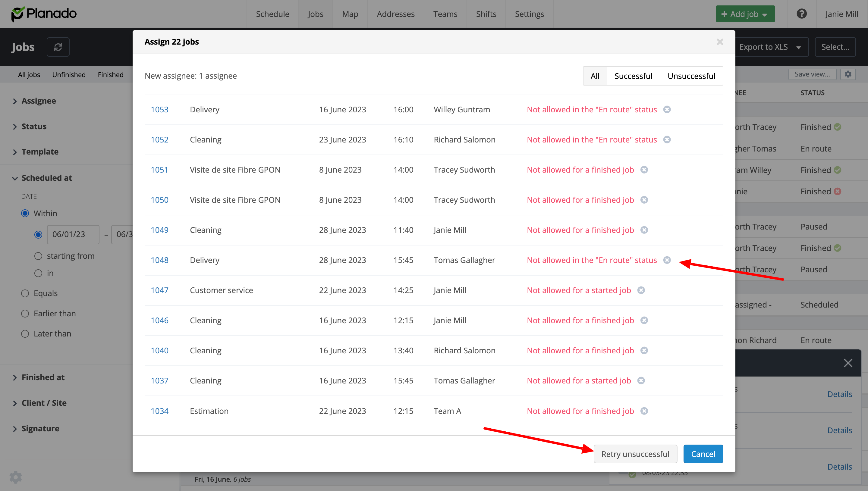Click the error icon on job 1034
Screen dimensions: 868x491
(644, 411)
